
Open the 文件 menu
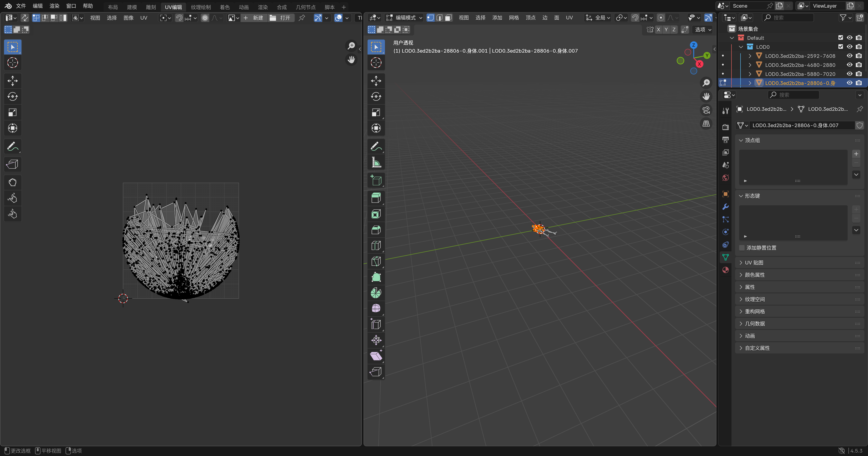point(21,6)
